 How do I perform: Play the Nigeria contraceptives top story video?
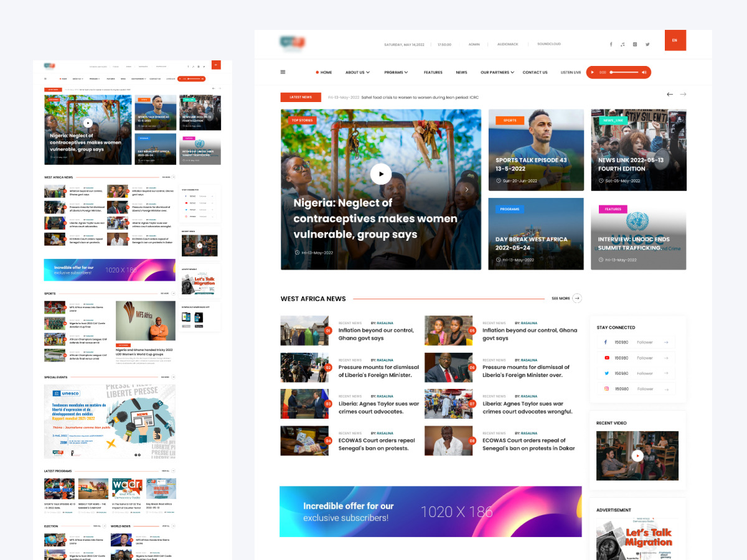[x=381, y=174]
